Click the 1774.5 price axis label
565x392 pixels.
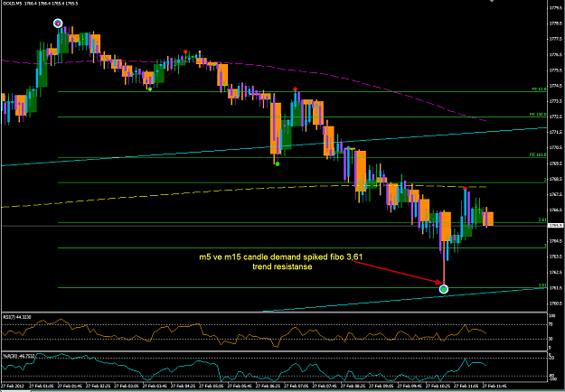tap(554, 86)
